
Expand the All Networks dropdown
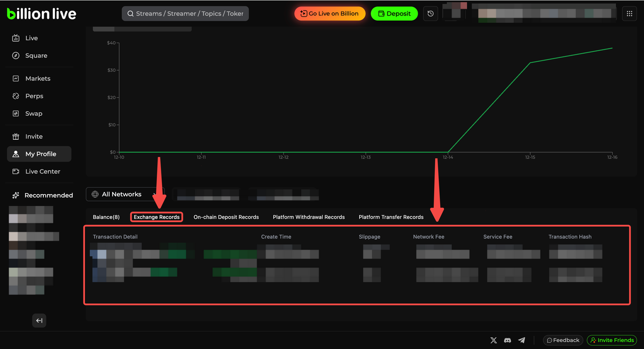(x=125, y=194)
